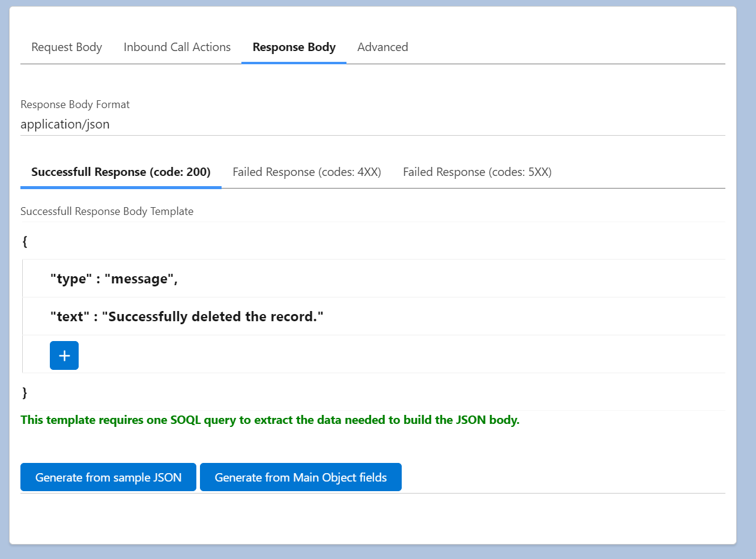
Task: Click the Successfull Response Body Template label
Action: click(107, 211)
